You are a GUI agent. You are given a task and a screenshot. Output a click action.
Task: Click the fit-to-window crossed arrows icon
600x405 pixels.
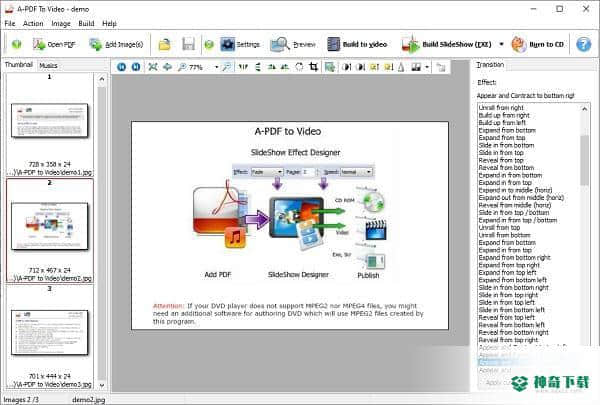[x=153, y=67]
